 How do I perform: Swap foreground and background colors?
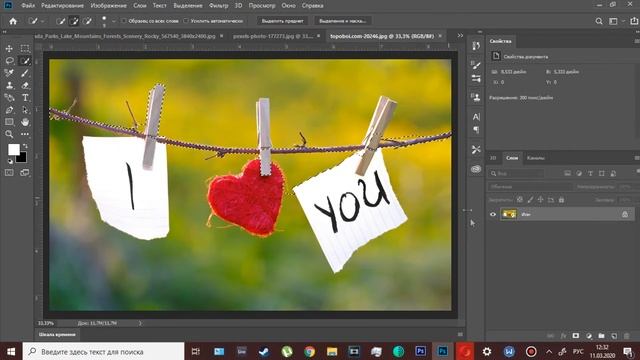pyautogui.click(x=25, y=146)
